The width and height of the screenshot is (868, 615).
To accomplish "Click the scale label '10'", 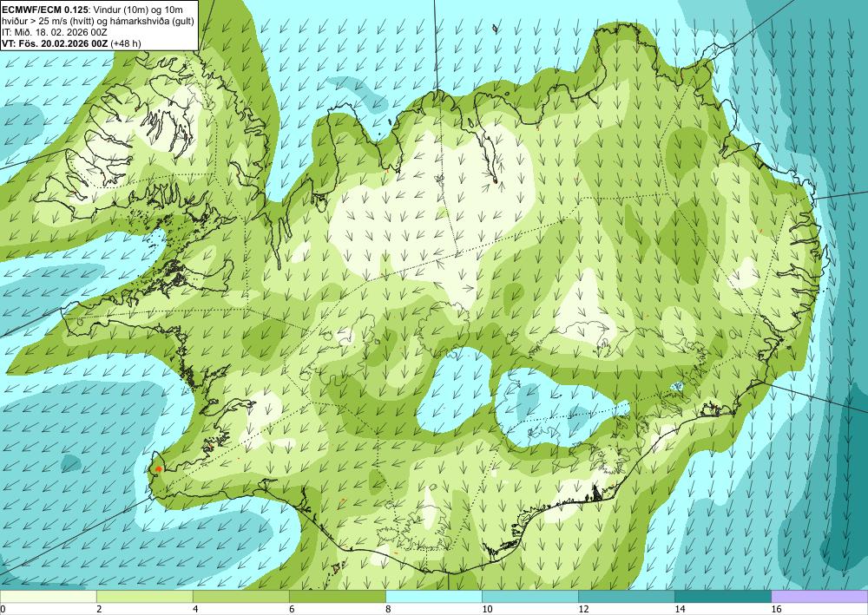I will pos(487,609).
